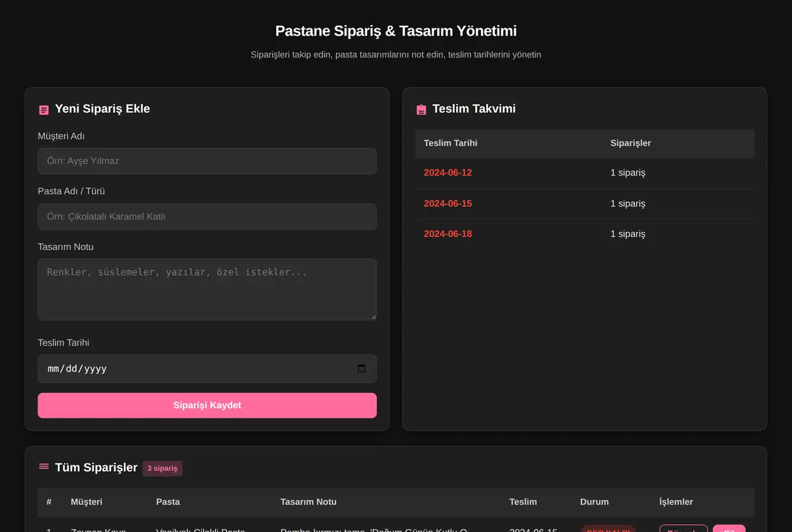This screenshot has width=792, height=532.
Task: Click the Durum column header
Action: 594,502
